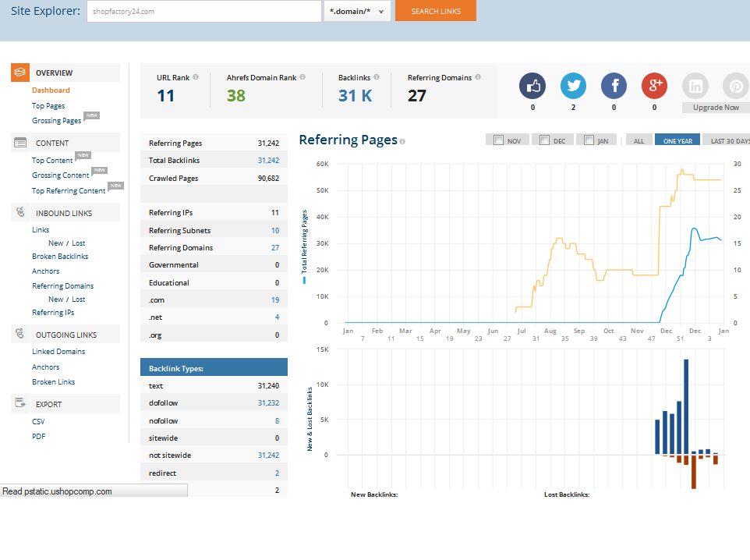Click the Upgrade Now button
750x560 pixels.
click(716, 107)
